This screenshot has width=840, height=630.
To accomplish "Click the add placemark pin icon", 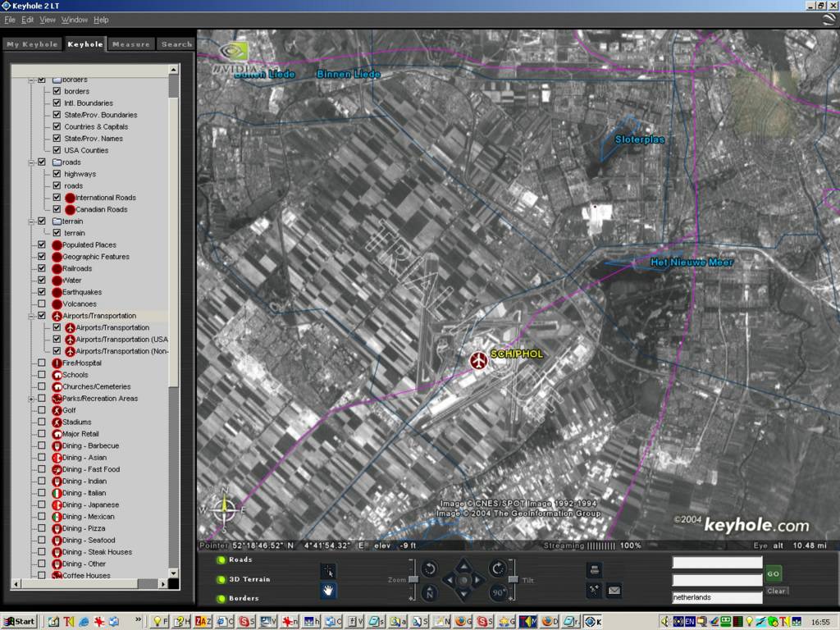I will [x=594, y=591].
